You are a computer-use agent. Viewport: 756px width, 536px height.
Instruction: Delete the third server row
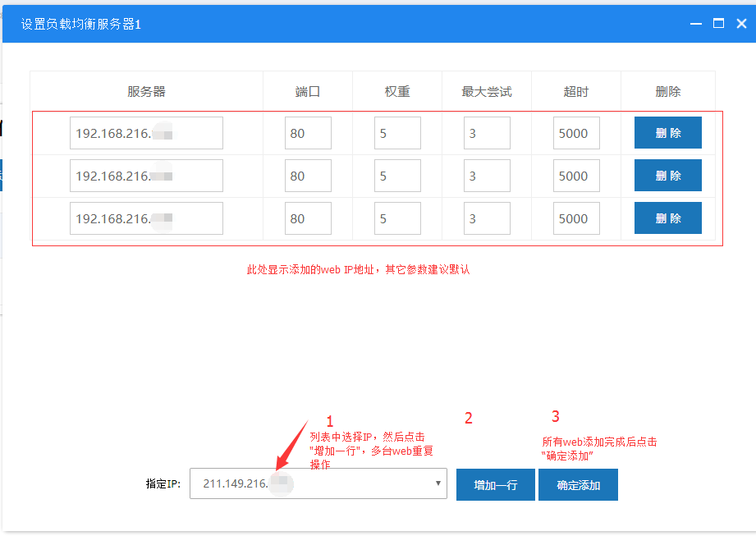tap(667, 218)
